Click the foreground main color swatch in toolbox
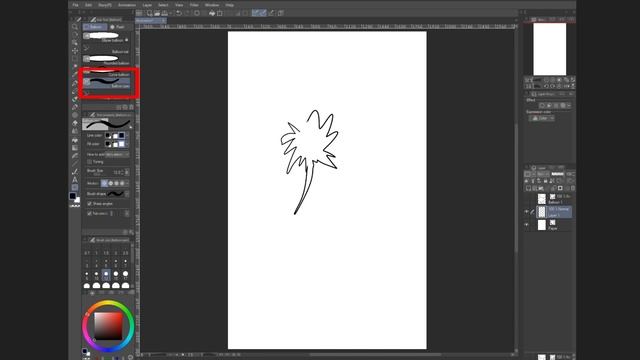This screenshot has height=360, width=640. pyautogui.click(x=73, y=196)
